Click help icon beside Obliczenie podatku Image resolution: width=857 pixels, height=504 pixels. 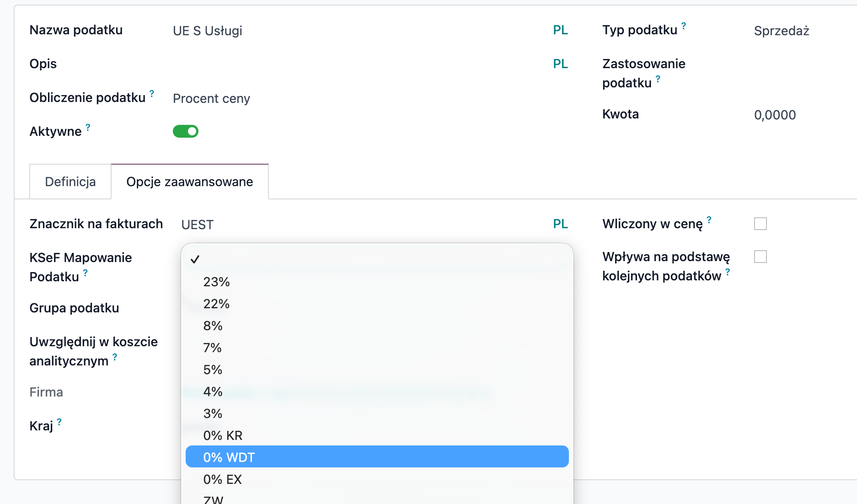coord(152,94)
